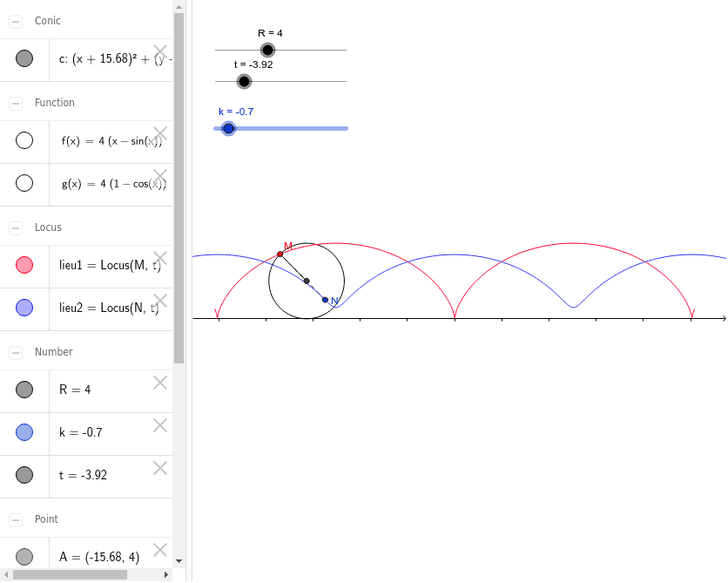Viewport: 728px width, 583px height.
Task: Collapse the Point group
Action: (x=16, y=520)
